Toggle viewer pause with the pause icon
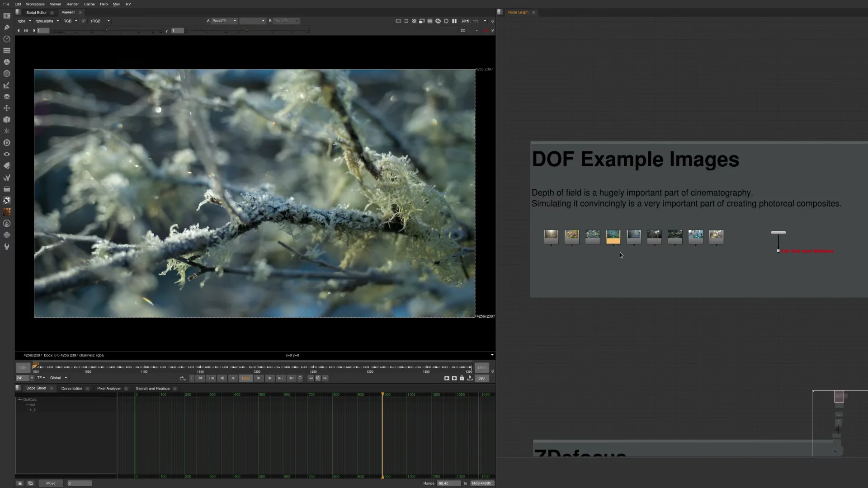The height and width of the screenshot is (488, 868). tap(454, 21)
